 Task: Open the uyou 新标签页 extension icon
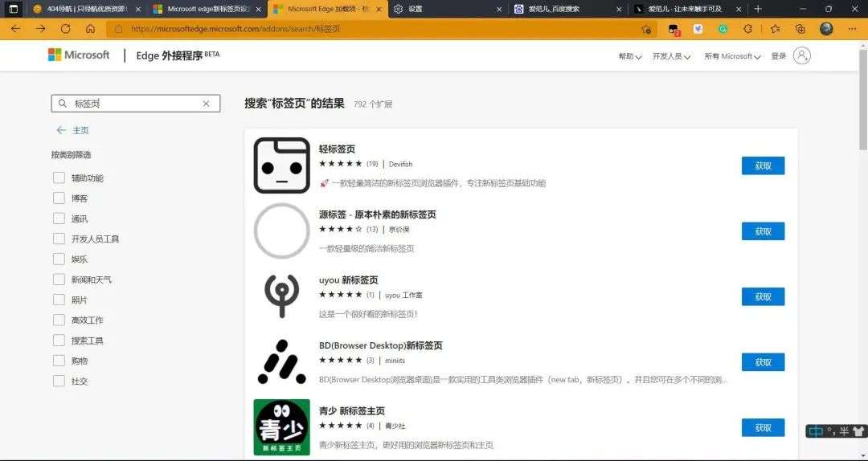281,296
